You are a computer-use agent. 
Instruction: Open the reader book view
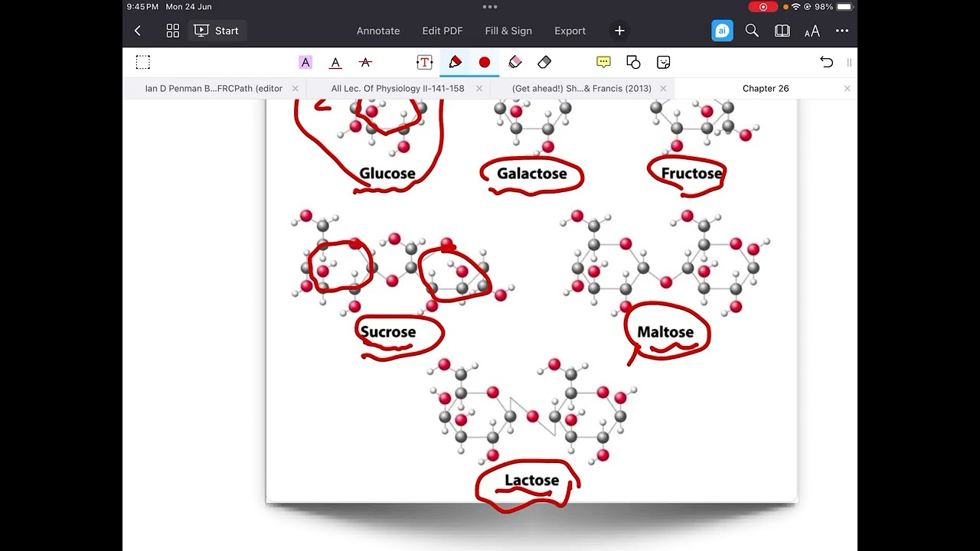(x=782, y=31)
